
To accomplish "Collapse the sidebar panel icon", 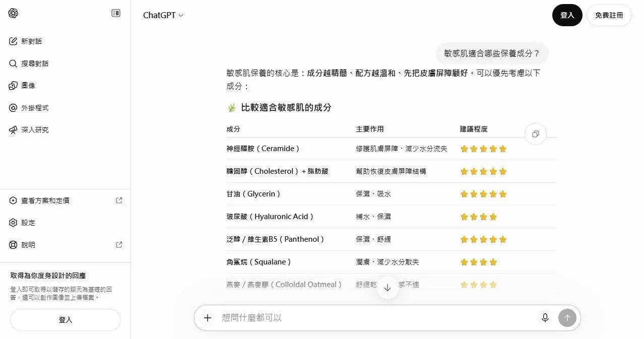I will point(116,13).
